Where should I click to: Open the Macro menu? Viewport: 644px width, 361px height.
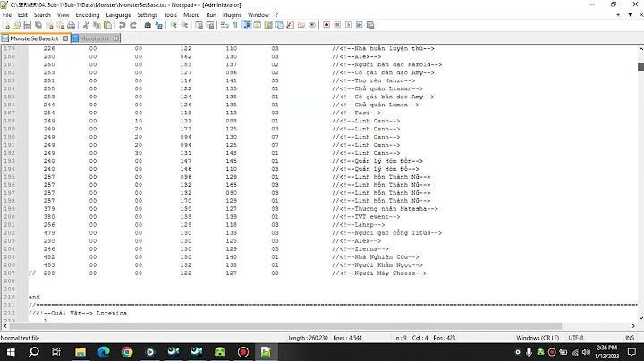191,15
